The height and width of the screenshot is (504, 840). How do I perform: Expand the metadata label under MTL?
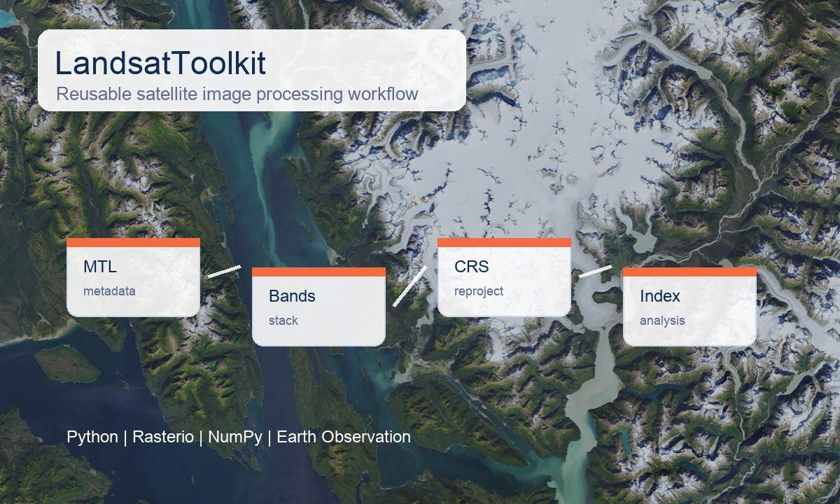[109, 290]
